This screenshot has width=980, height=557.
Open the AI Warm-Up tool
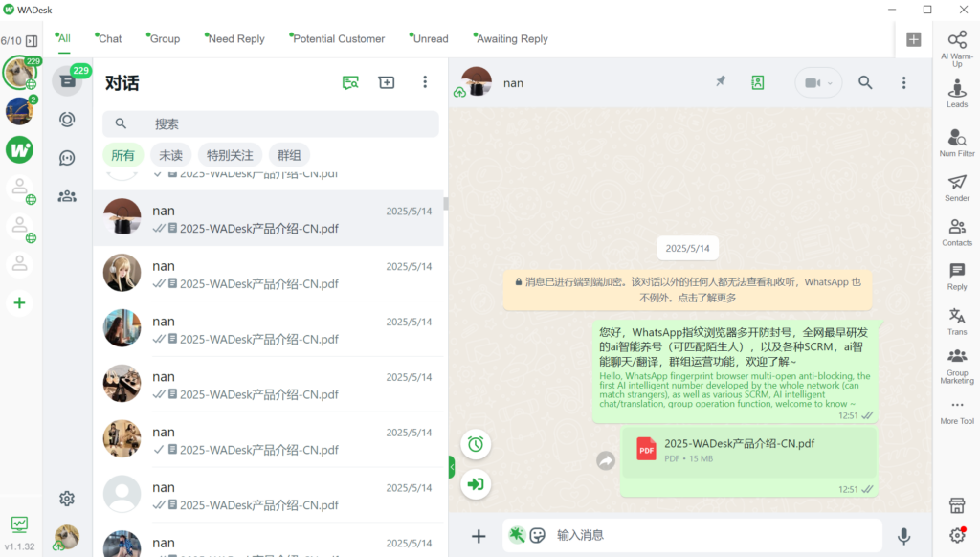(957, 48)
